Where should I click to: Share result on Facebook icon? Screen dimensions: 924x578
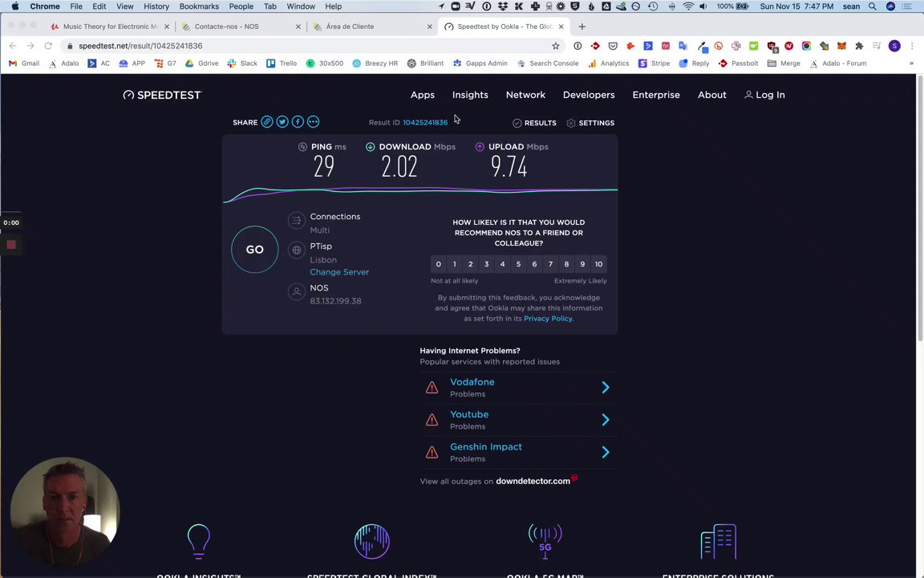(298, 122)
